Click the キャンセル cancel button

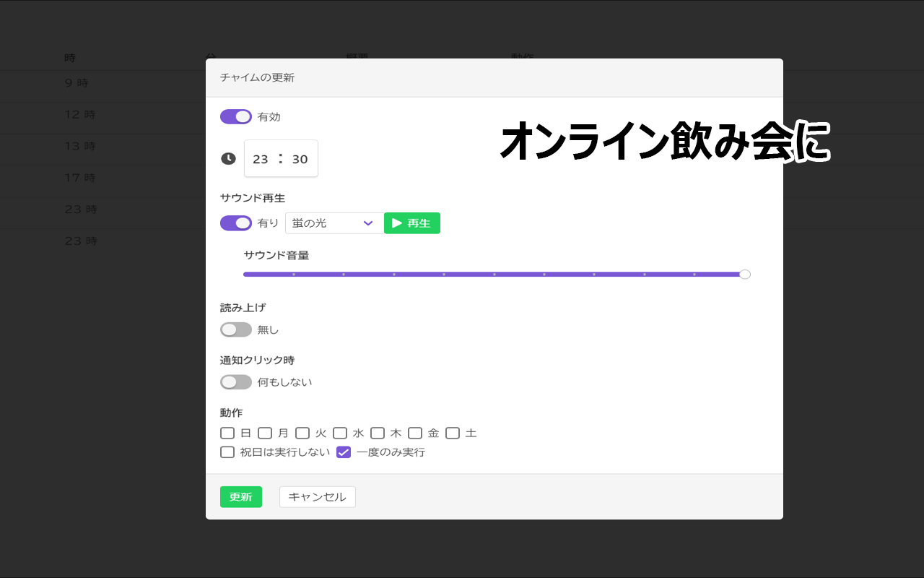coord(318,497)
